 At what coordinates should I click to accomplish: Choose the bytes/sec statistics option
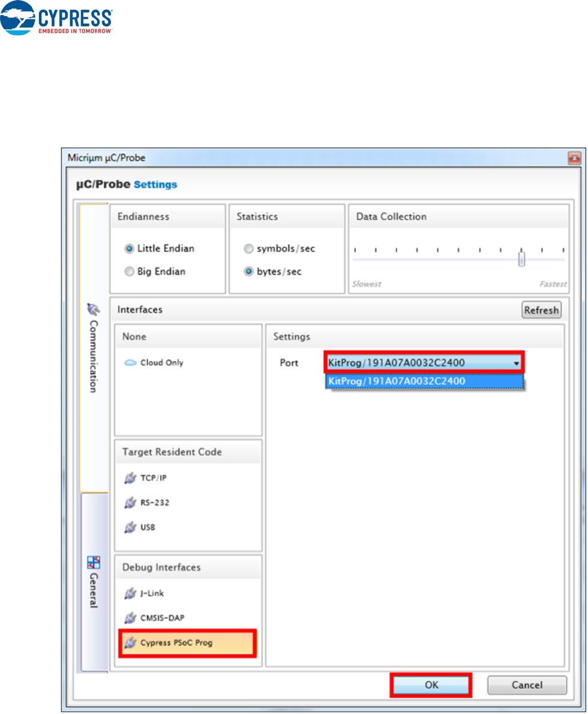click(248, 271)
